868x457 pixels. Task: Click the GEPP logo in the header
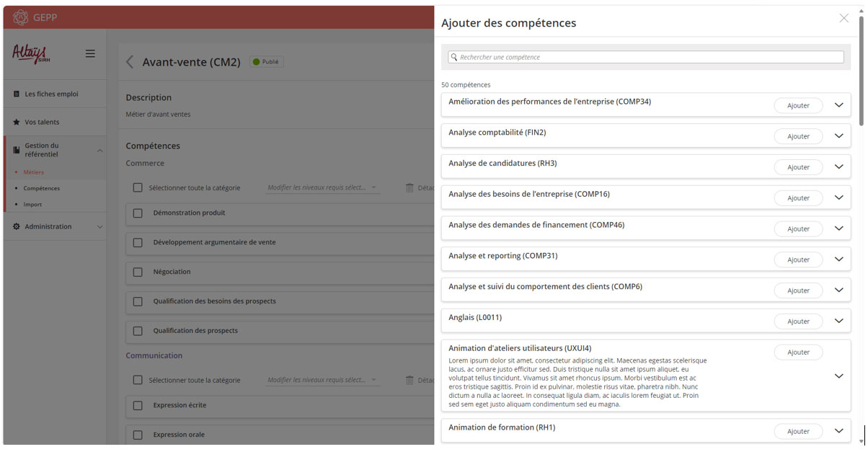coord(21,17)
